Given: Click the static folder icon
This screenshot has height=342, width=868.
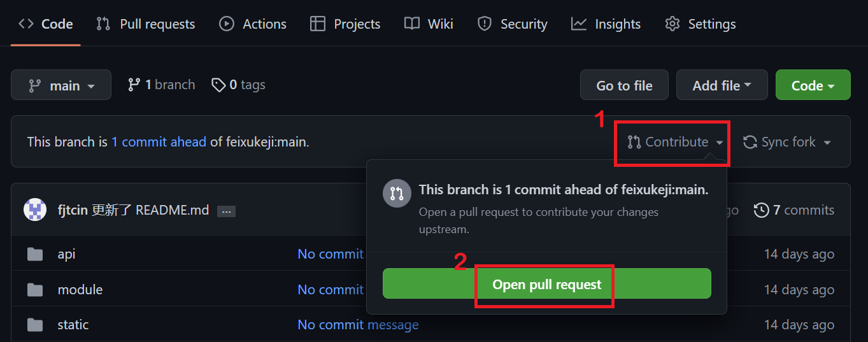Looking at the screenshot, I should tap(35, 325).
